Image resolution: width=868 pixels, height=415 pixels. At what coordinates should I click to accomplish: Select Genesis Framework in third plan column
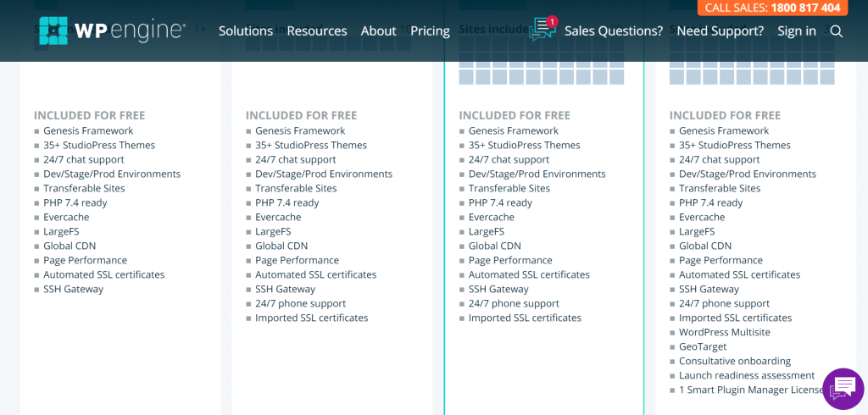click(x=514, y=130)
